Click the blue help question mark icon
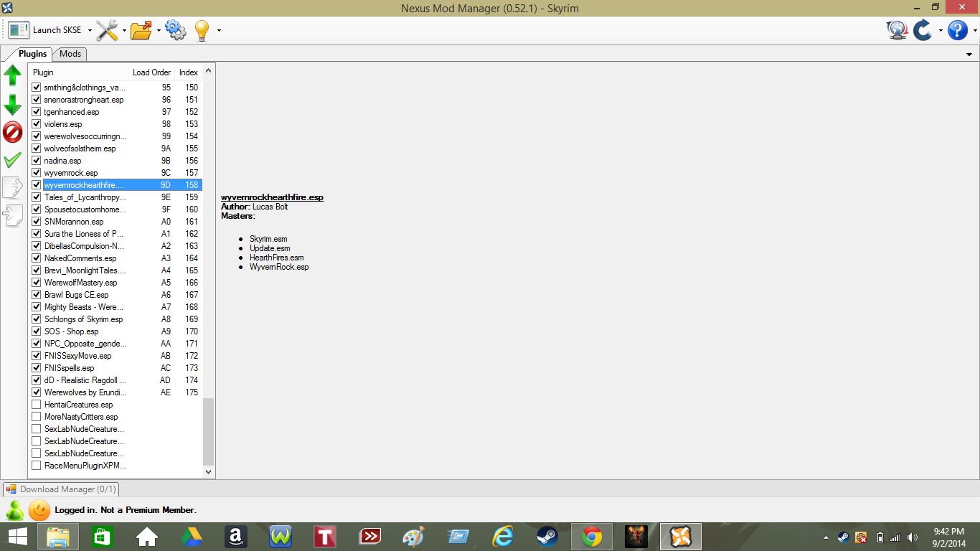Image resolution: width=980 pixels, height=551 pixels. coord(958,30)
